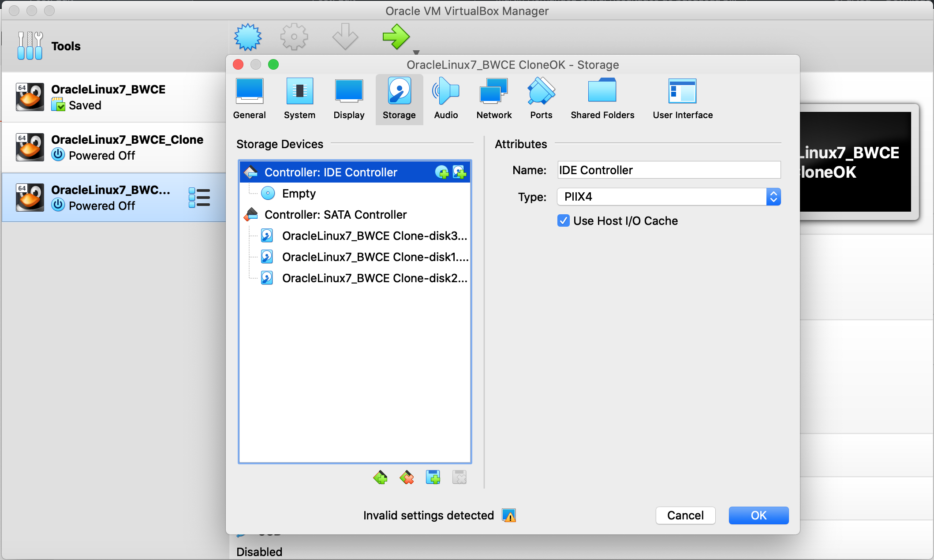Open the Shared Folders settings tab
The height and width of the screenshot is (560, 934).
coord(602,99)
